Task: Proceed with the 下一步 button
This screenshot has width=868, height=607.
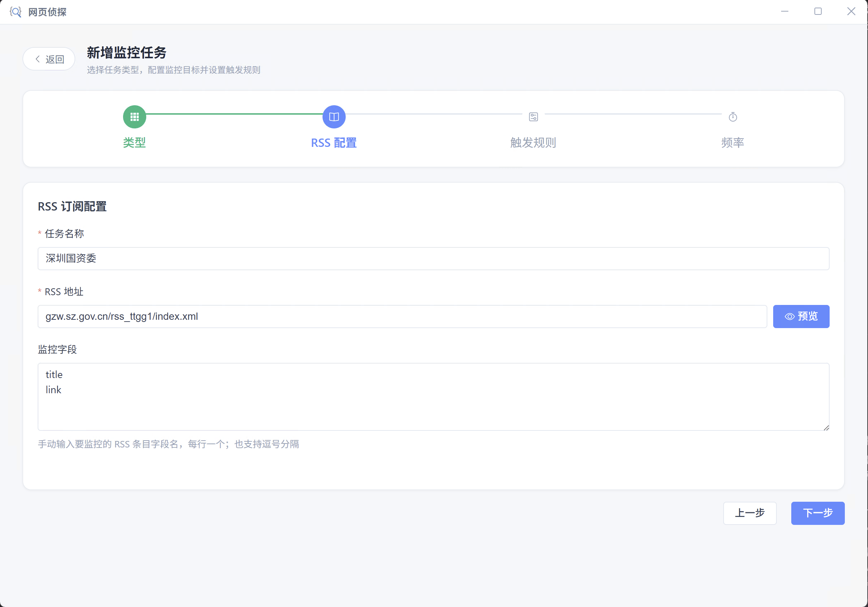Action: pyautogui.click(x=818, y=513)
